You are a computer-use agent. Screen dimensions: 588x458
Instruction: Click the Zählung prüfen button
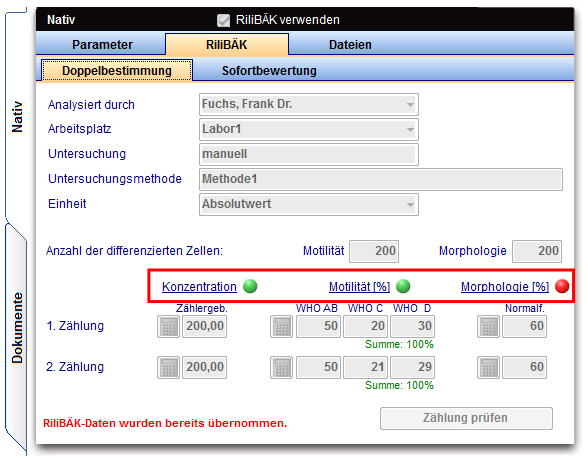(466, 418)
